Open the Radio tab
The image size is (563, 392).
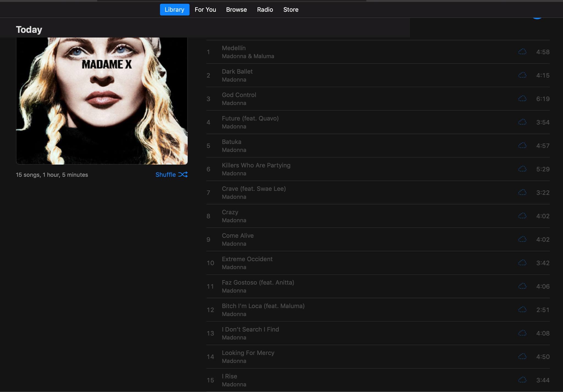pyautogui.click(x=265, y=10)
